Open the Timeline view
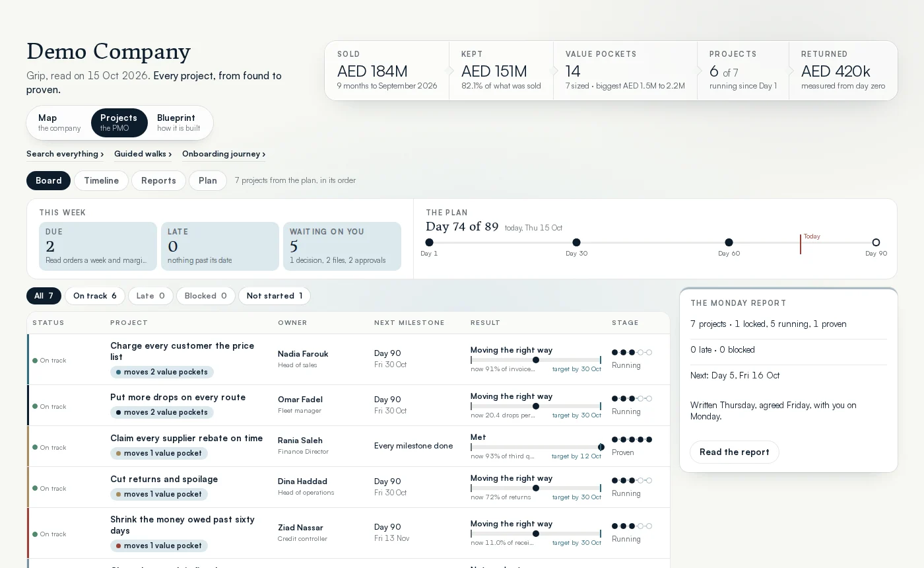Image resolution: width=924 pixels, height=568 pixels. click(x=101, y=180)
